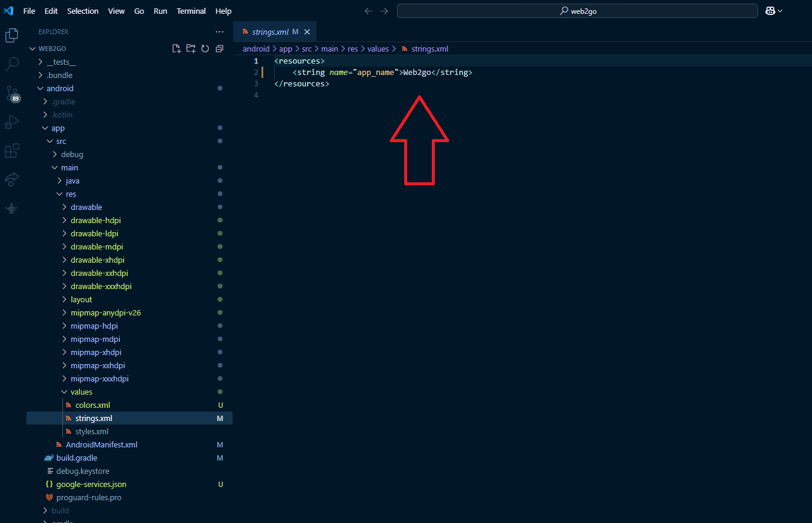The image size is (812, 523).
Task: Open the Search view icon
Action: [11, 64]
